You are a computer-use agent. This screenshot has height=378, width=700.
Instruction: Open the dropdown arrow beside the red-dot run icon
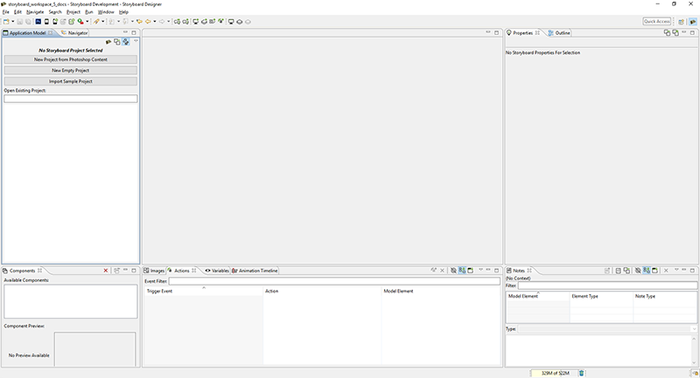(x=87, y=21)
